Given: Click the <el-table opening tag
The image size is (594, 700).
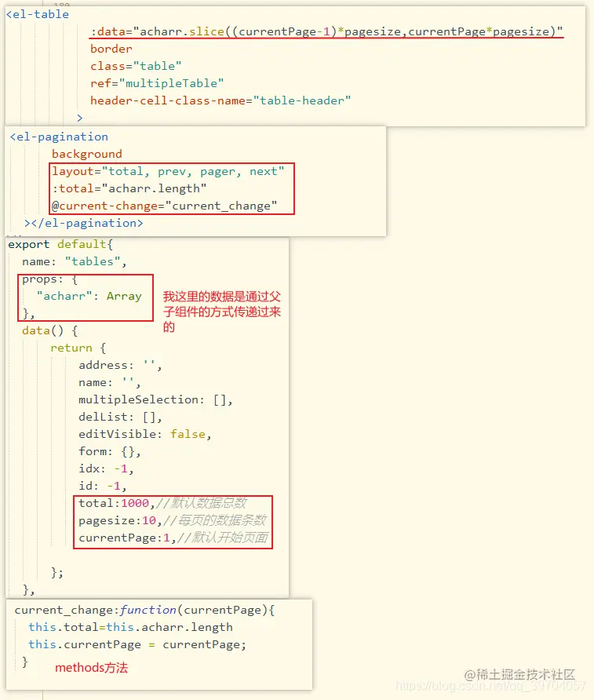Looking at the screenshot, I should [38, 14].
